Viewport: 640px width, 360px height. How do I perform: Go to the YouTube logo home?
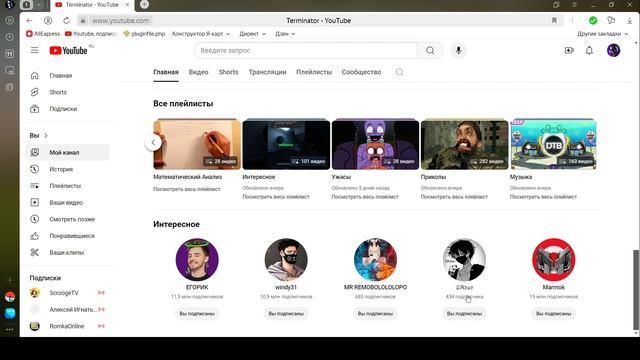[69, 50]
